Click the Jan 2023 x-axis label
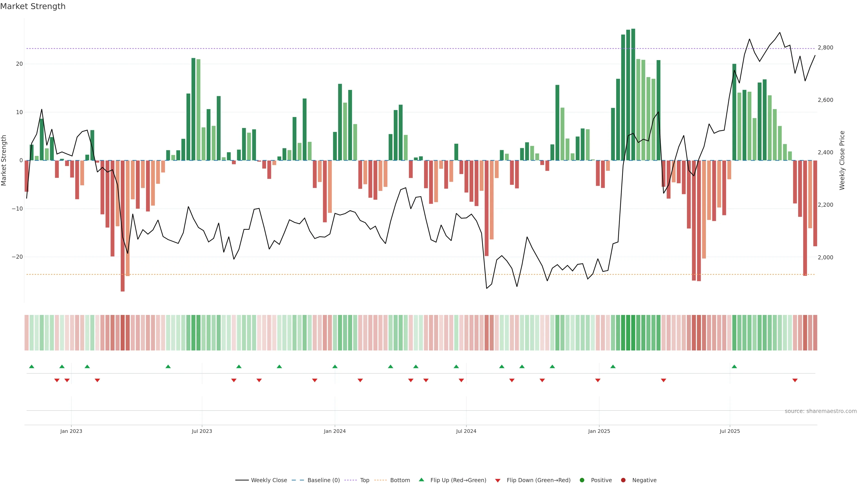The image size is (868, 488). 71,431
